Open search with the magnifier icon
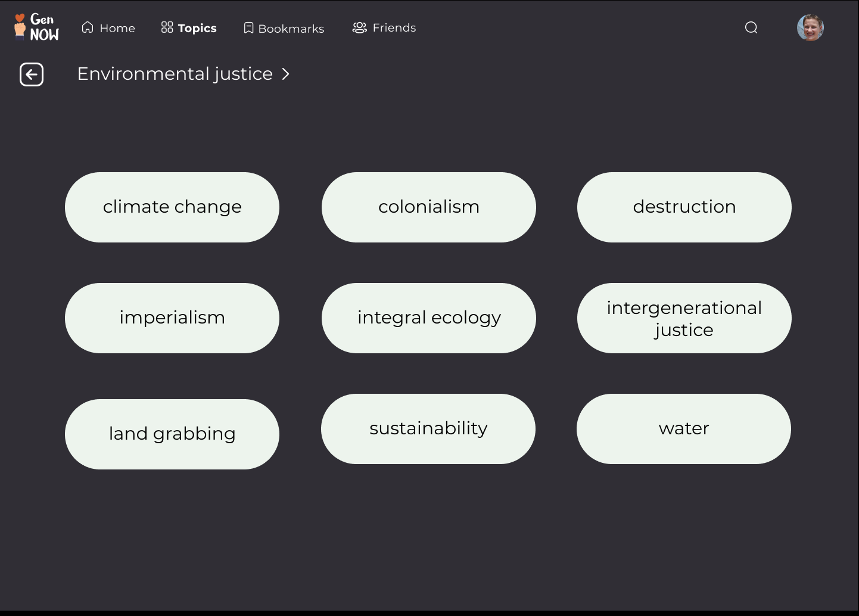 click(751, 27)
